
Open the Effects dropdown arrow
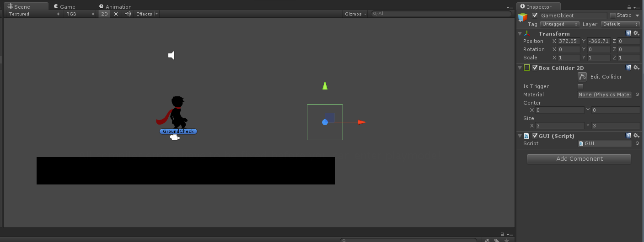[156, 14]
